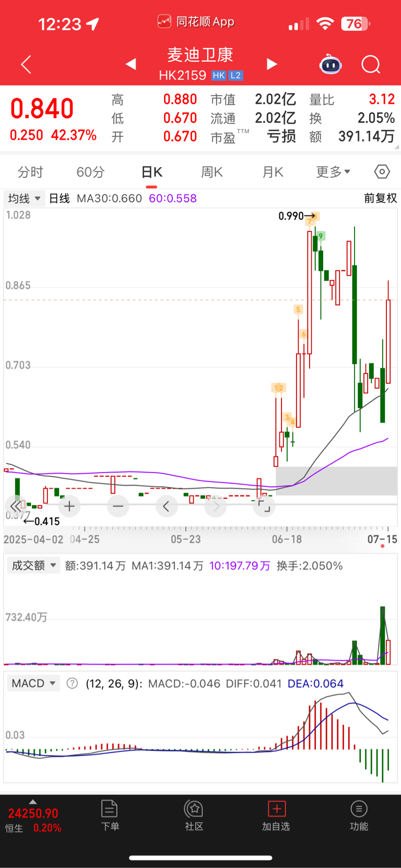The height and width of the screenshot is (868, 401).
Task: Tap the 07-15 date on the axis
Action: click(x=382, y=539)
